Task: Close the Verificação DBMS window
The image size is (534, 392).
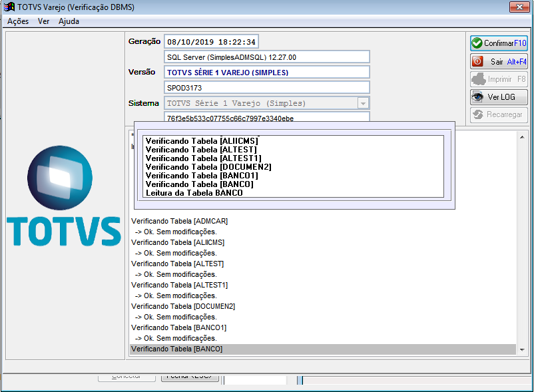Action: tap(519, 7)
